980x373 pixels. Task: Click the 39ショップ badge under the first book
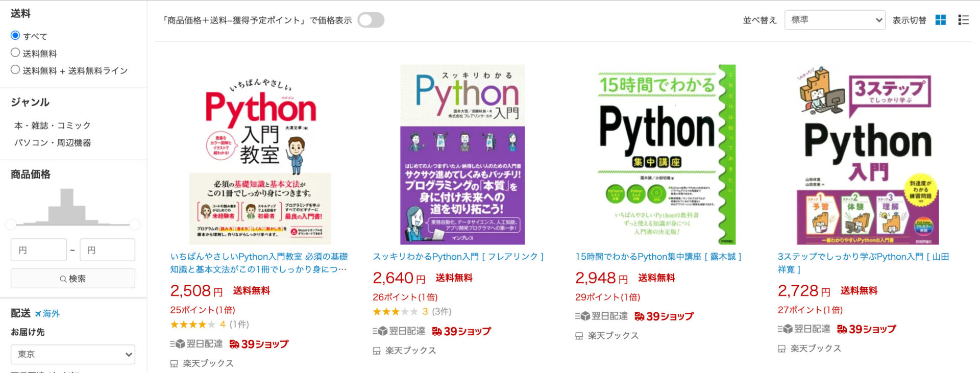[x=259, y=344]
